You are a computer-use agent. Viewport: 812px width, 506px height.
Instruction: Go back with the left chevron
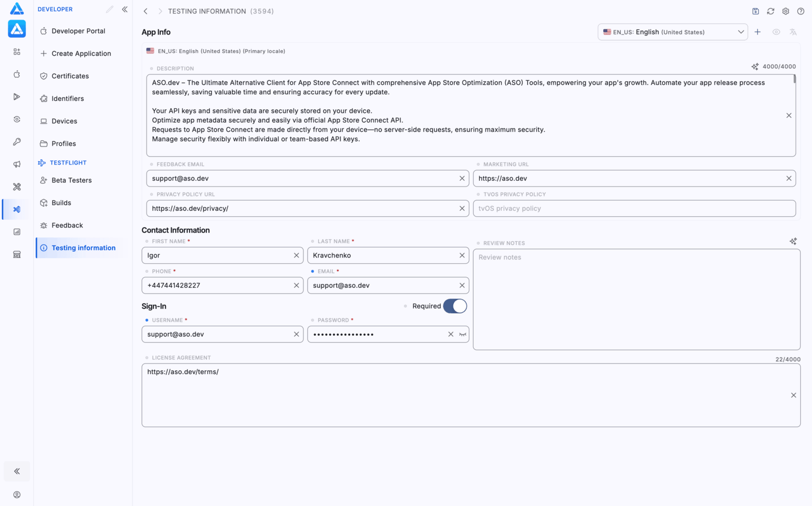click(145, 11)
